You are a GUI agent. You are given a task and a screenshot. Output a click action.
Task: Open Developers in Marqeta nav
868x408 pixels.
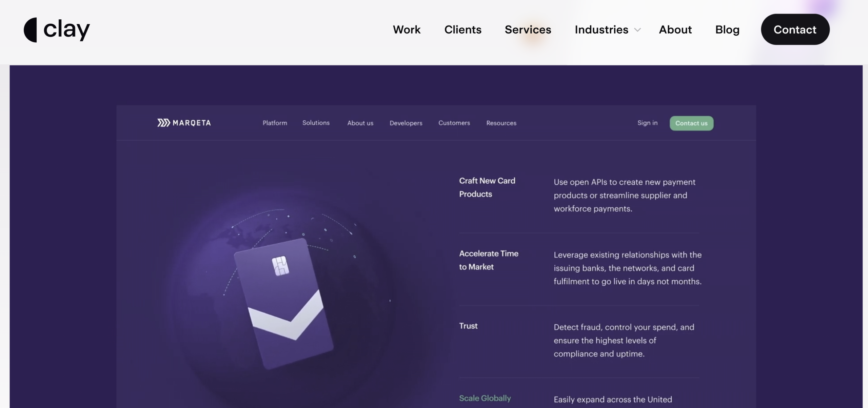click(x=406, y=123)
